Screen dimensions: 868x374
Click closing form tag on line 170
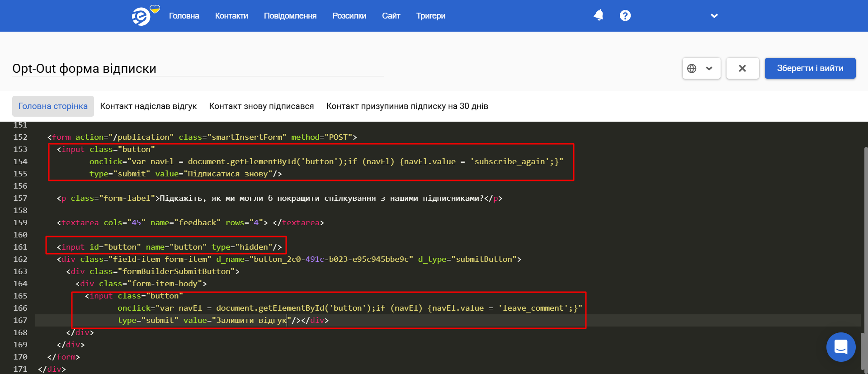point(64,357)
